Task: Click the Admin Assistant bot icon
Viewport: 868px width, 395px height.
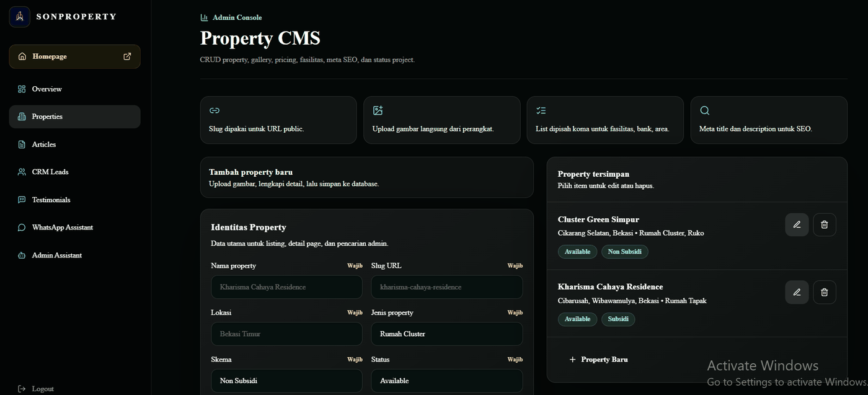Action: [22, 255]
